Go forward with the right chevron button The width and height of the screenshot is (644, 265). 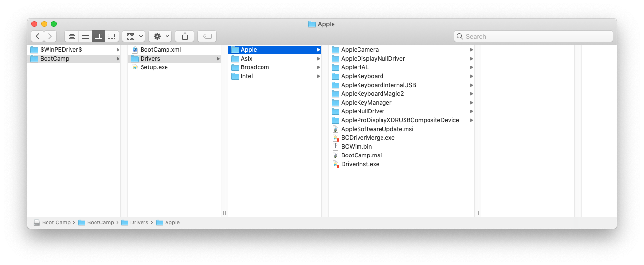coord(50,36)
